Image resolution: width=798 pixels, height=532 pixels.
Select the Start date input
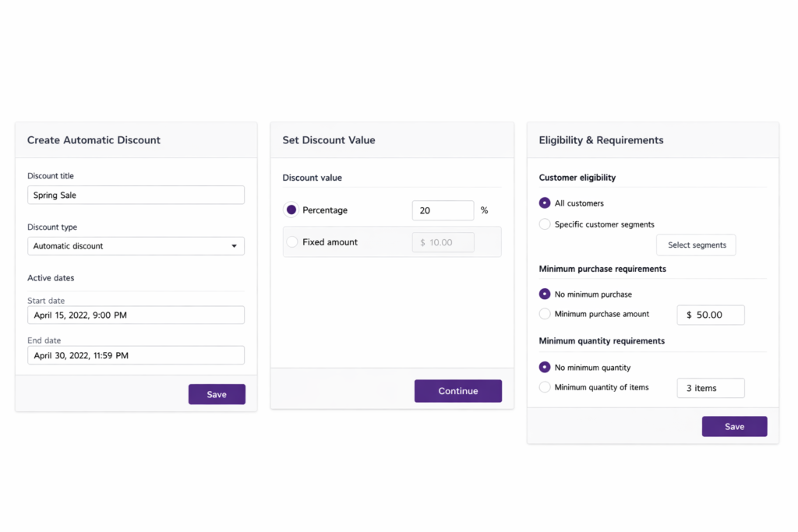136,315
